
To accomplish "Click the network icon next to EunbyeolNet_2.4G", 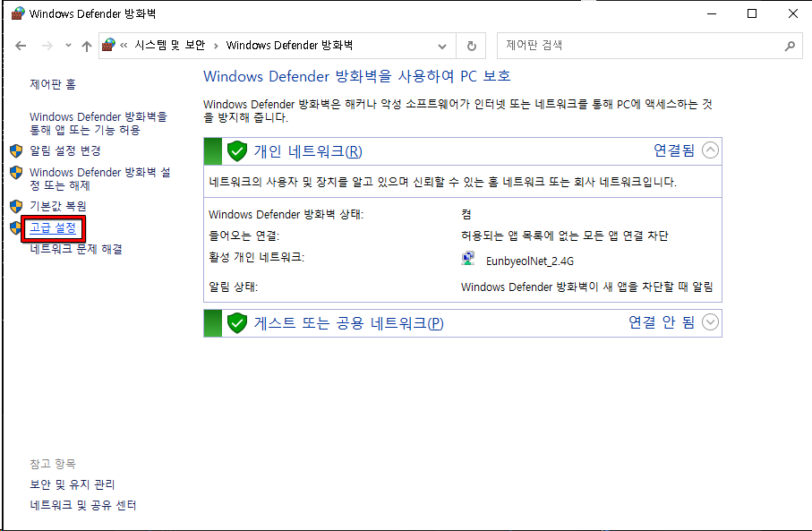I will tap(467, 259).
